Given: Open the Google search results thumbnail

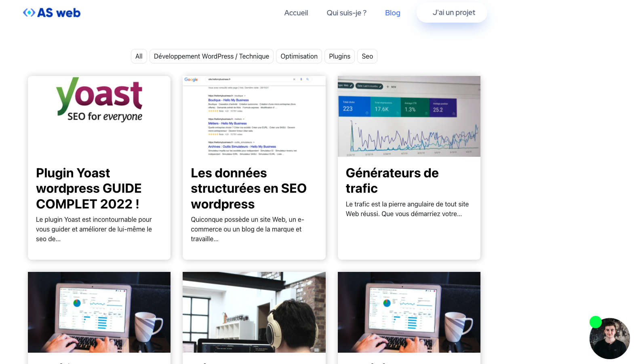Looking at the screenshot, I should coord(254,116).
